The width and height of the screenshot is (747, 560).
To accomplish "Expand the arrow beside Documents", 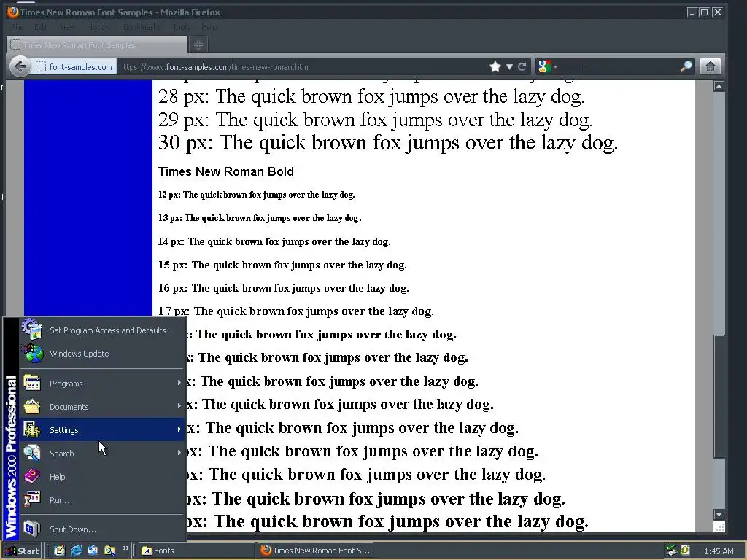I will click(179, 406).
